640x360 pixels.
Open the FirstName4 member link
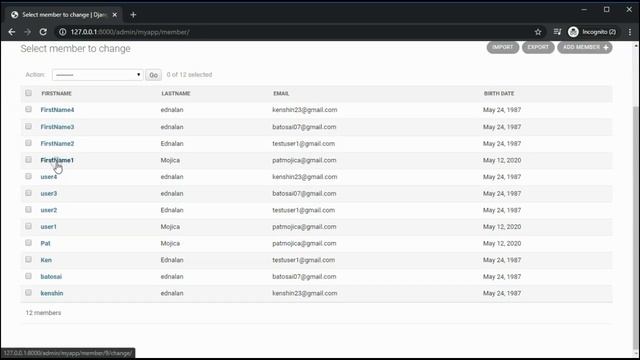click(57, 110)
